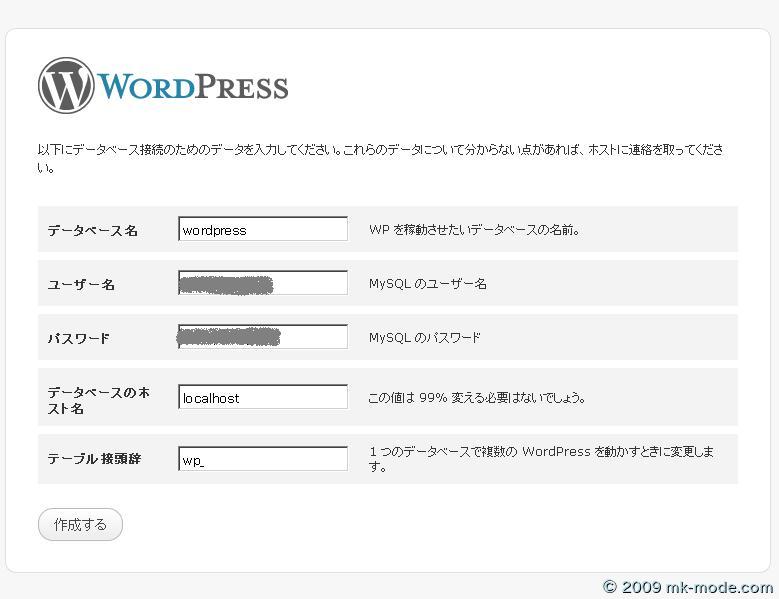Click the '99% 変える必要はない' hint text
The image size is (779, 599).
(477, 398)
